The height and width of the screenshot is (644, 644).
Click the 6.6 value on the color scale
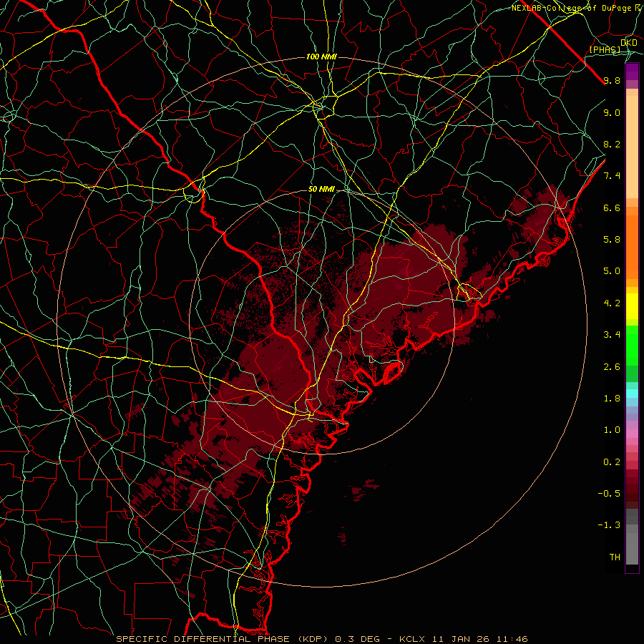click(612, 208)
